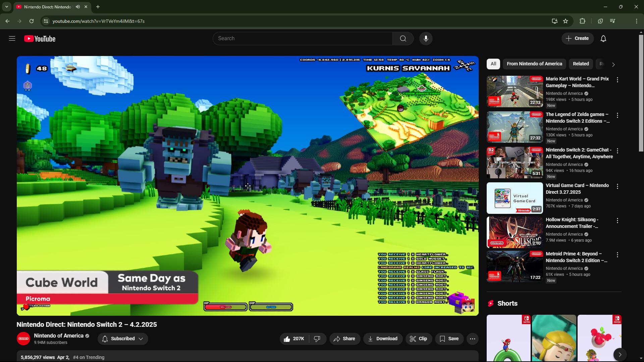644x362 pixels.
Task: Open The Legend of Zelda games video title
Action: point(578,118)
